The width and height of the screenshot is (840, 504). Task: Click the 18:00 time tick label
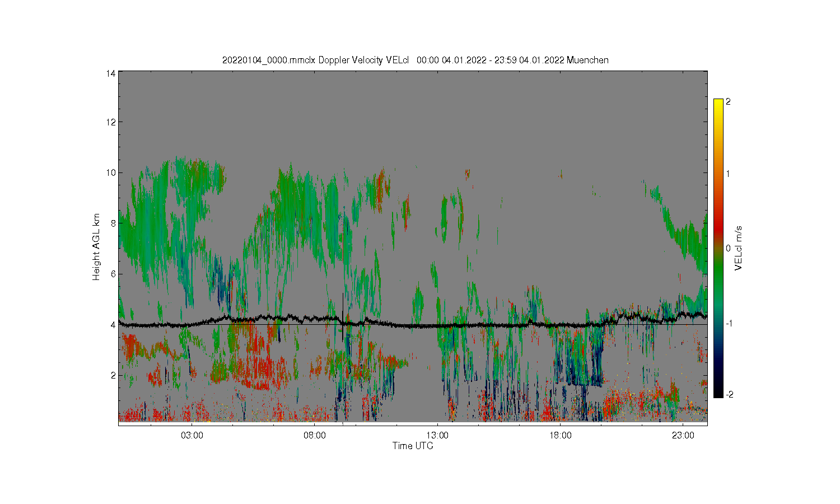pos(560,435)
